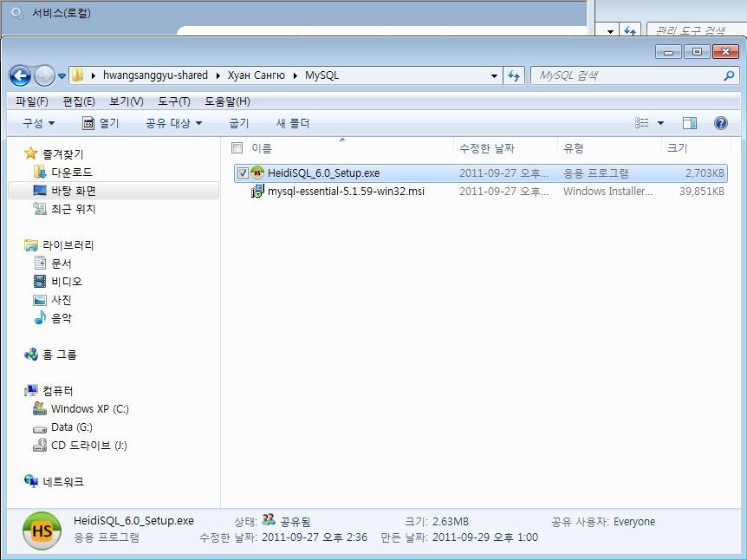Sort by the 이름 column header
747x560 pixels.
coord(262,148)
